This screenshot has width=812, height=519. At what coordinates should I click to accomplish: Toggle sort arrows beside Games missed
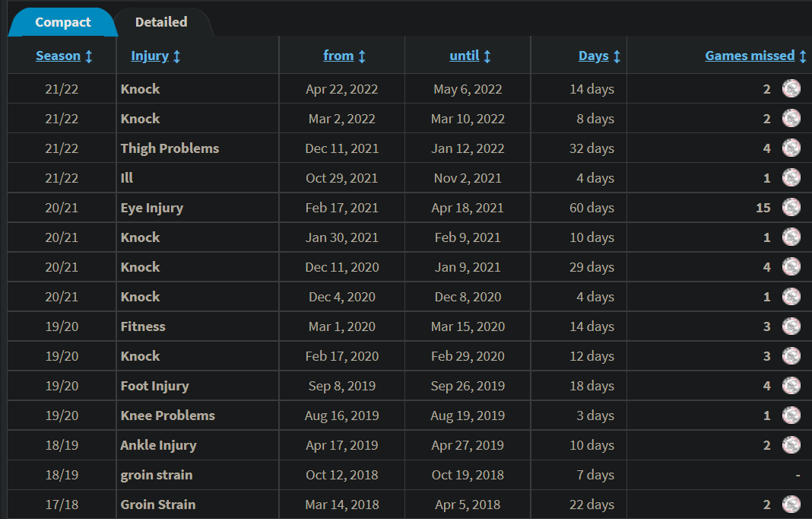(x=803, y=56)
